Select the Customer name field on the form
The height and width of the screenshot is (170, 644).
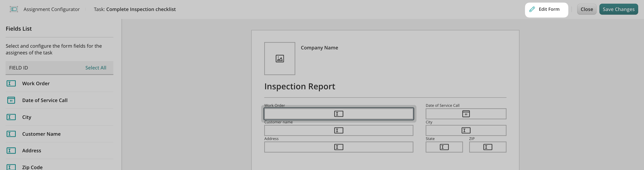[x=339, y=131]
